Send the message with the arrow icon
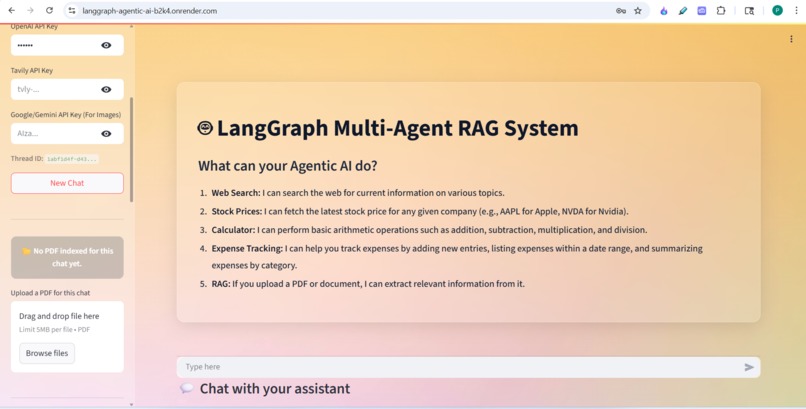 pos(749,367)
